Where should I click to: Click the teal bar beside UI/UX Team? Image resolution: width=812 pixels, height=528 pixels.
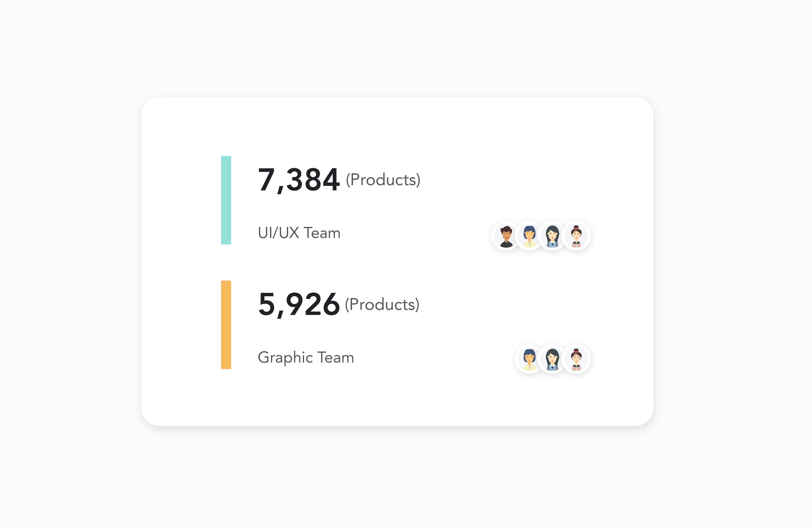[226, 200]
